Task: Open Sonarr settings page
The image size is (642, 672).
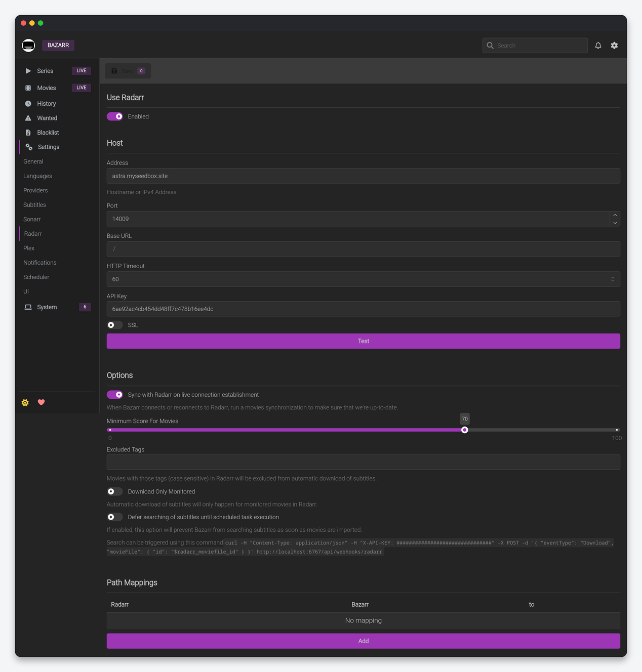Action: (x=32, y=219)
